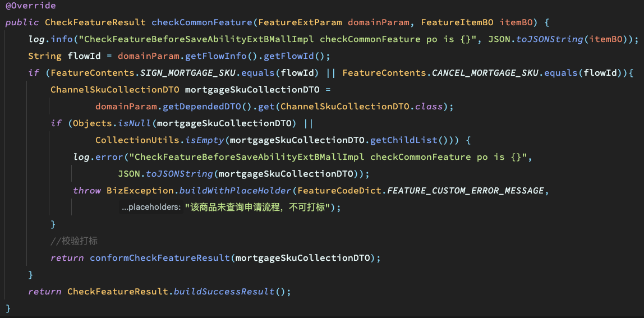Click the buildSuccessResult() call

click(229, 292)
